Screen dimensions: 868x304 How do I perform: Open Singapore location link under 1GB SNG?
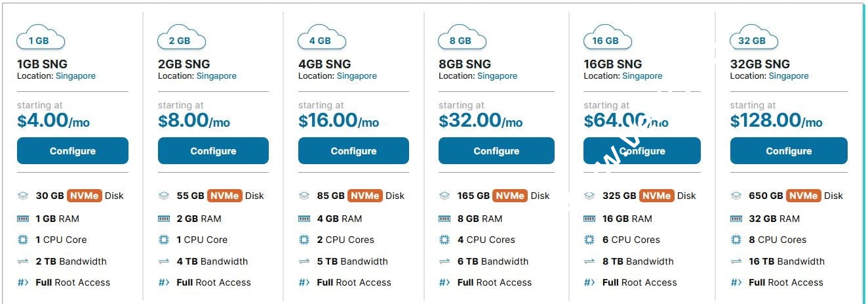pyautogui.click(x=75, y=76)
